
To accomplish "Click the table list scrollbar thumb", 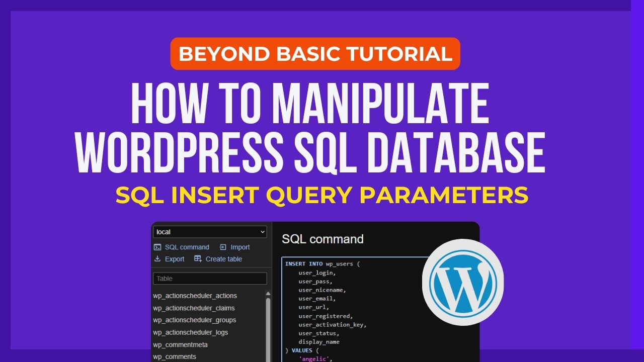I will tap(268, 329).
